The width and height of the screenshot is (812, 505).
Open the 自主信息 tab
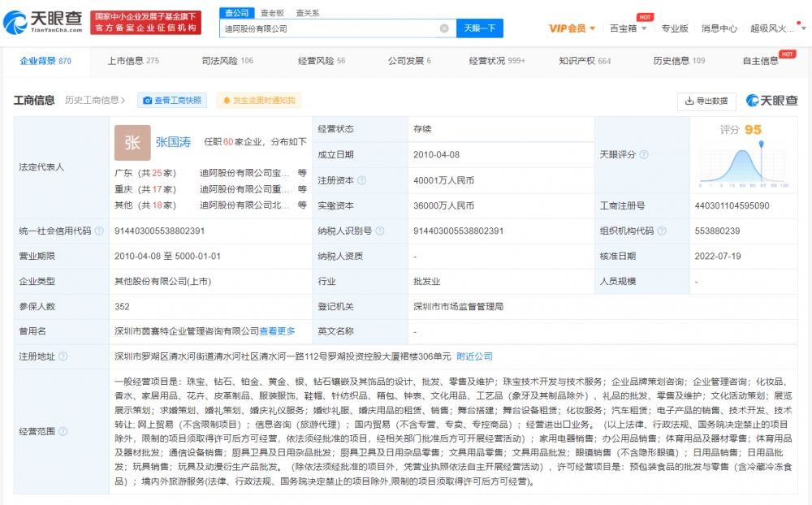point(760,61)
